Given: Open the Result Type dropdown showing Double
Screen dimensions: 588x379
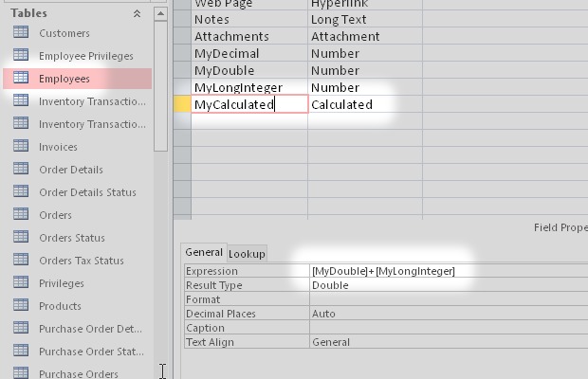Looking at the screenshot, I should [446, 285].
